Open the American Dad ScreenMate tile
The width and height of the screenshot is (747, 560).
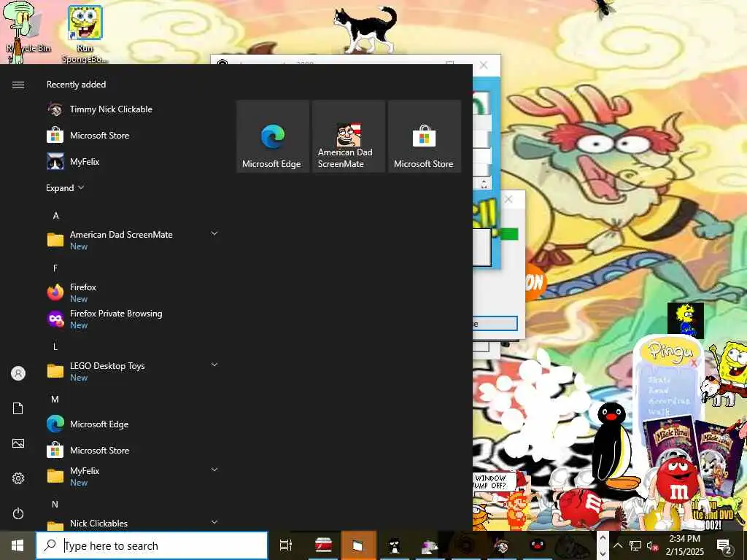[x=349, y=136]
